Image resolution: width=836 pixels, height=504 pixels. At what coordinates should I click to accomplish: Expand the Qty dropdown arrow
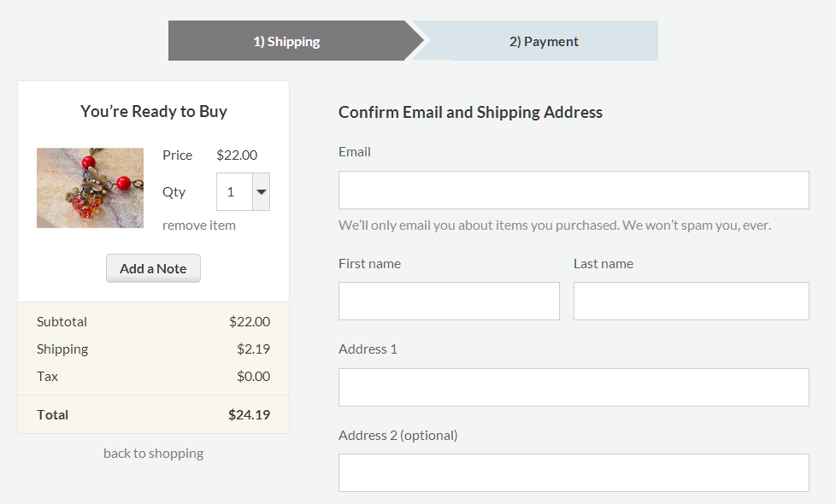tap(262, 192)
